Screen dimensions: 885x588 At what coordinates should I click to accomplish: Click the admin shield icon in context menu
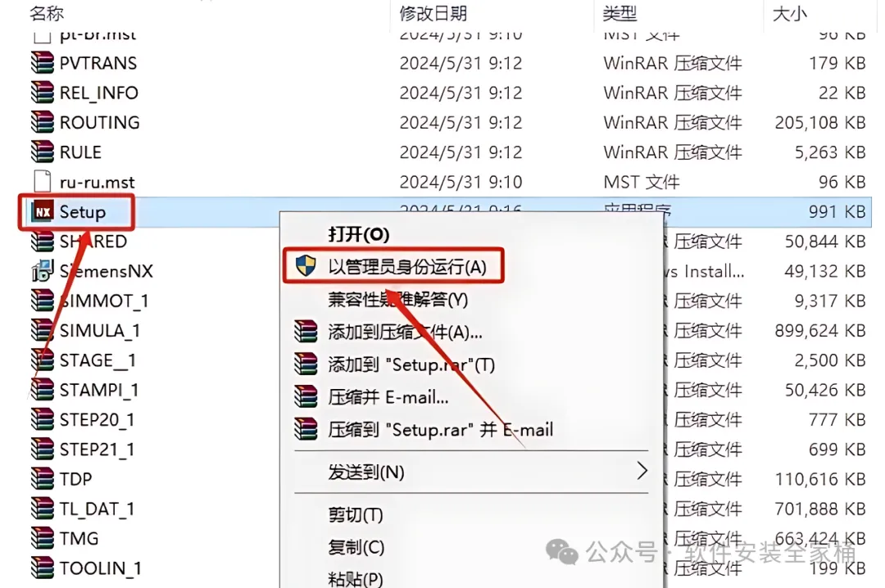pyautogui.click(x=306, y=265)
